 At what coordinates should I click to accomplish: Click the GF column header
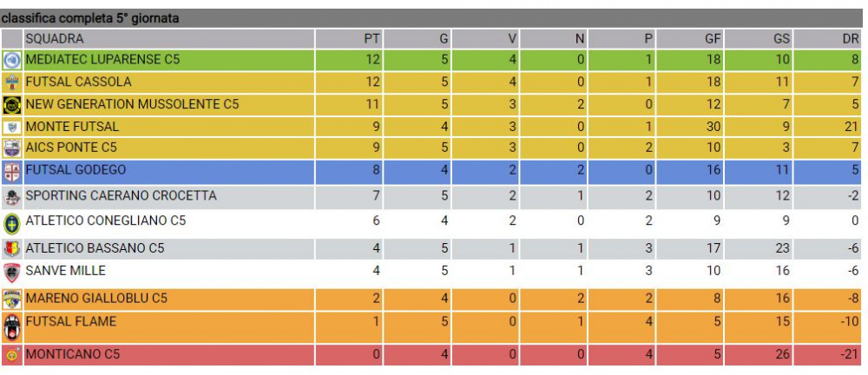[713, 39]
